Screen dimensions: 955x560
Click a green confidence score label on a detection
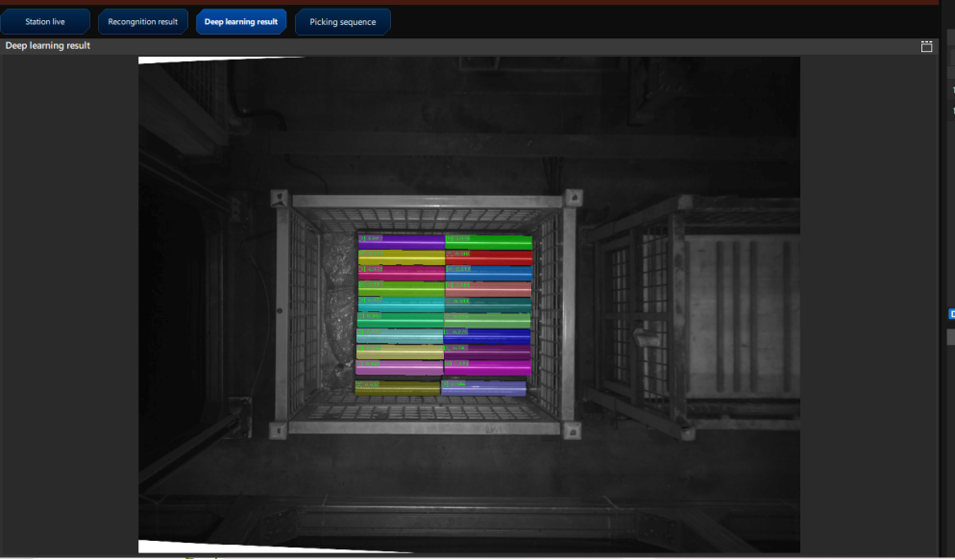[375, 238]
